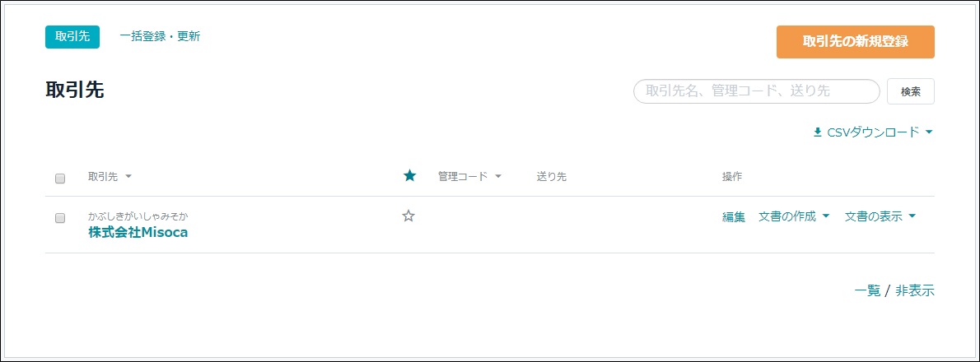The image size is (980, 362).
Task: Open the 株式会社Misoca client link
Action: 138,233
